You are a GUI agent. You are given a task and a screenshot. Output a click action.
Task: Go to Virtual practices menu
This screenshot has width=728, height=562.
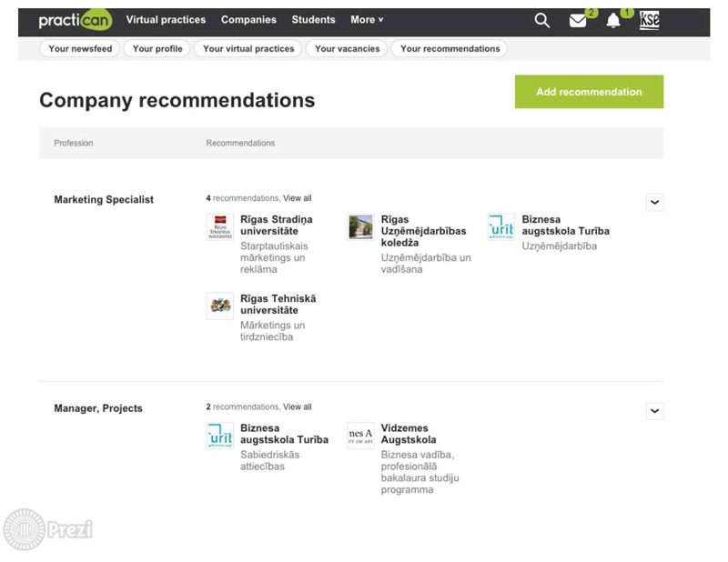tap(166, 19)
